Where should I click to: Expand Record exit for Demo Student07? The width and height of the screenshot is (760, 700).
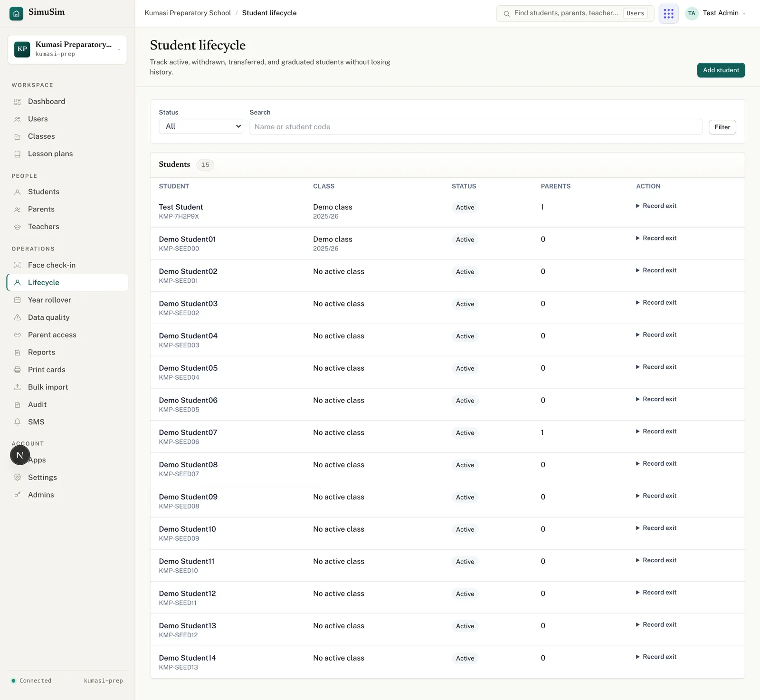[656, 432]
